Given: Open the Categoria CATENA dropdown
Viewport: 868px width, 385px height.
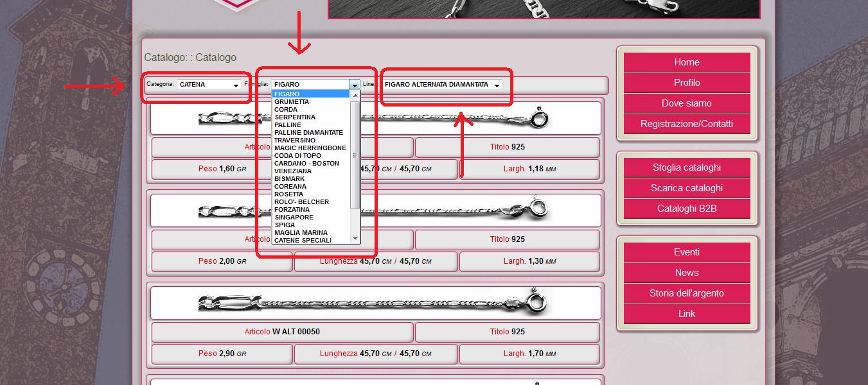Looking at the screenshot, I should click(x=209, y=85).
